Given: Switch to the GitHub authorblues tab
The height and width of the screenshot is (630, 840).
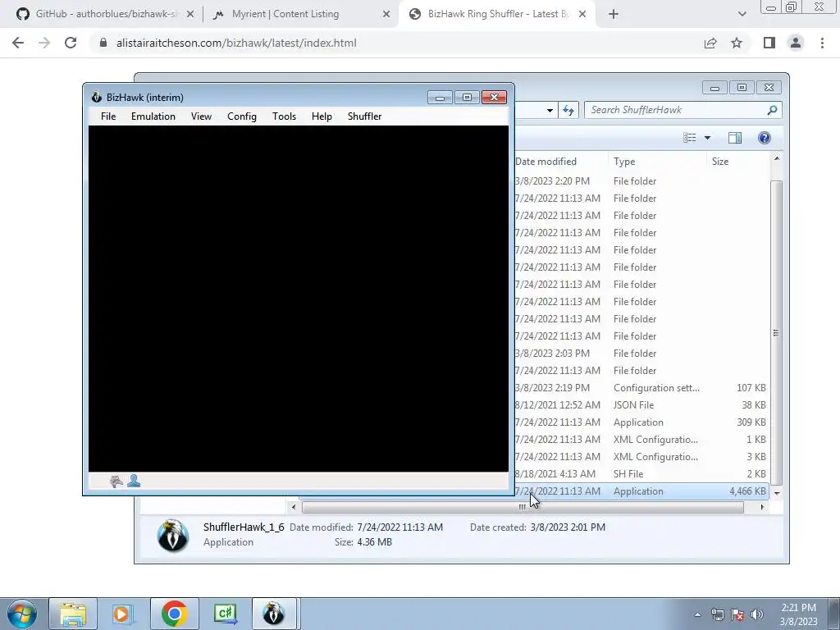Looking at the screenshot, I should pos(106,14).
